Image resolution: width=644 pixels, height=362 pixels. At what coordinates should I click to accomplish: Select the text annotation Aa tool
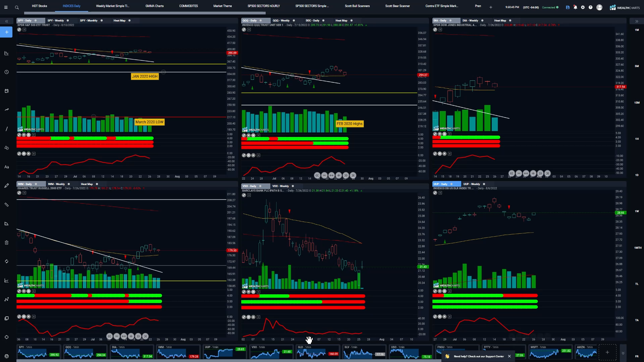(x=6, y=167)
